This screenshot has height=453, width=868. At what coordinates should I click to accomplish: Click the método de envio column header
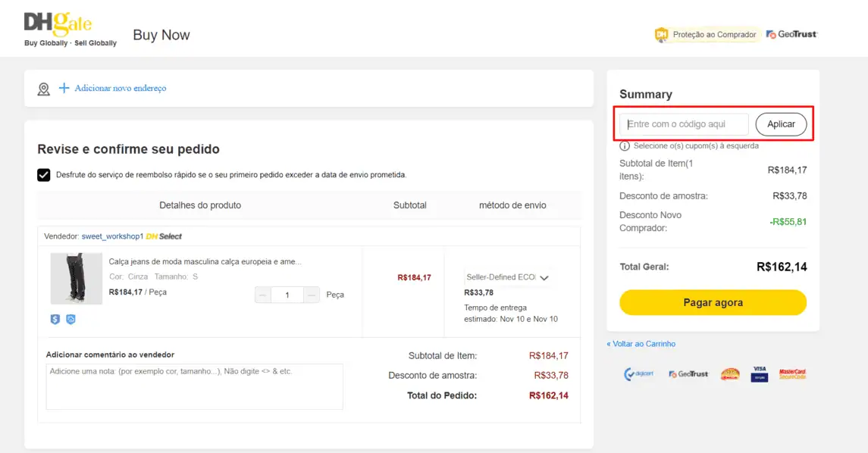(512, 205)
